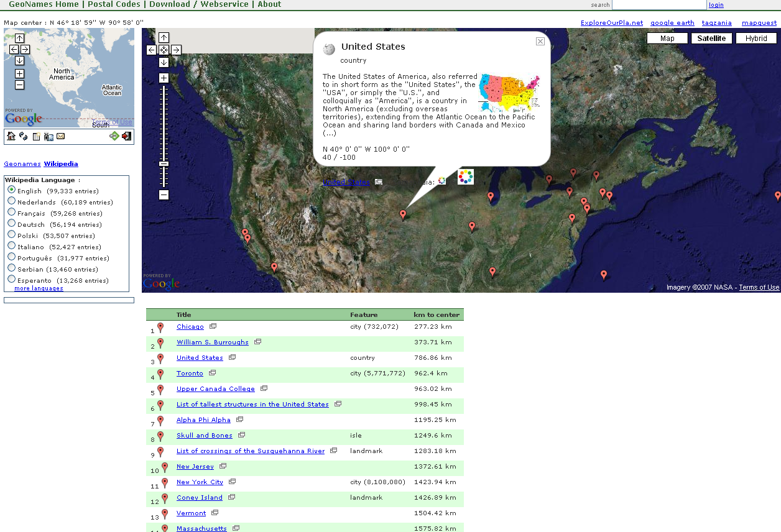Open the google earth link
The height and width of the screenshot is (532, 781).
click(672, 23)
